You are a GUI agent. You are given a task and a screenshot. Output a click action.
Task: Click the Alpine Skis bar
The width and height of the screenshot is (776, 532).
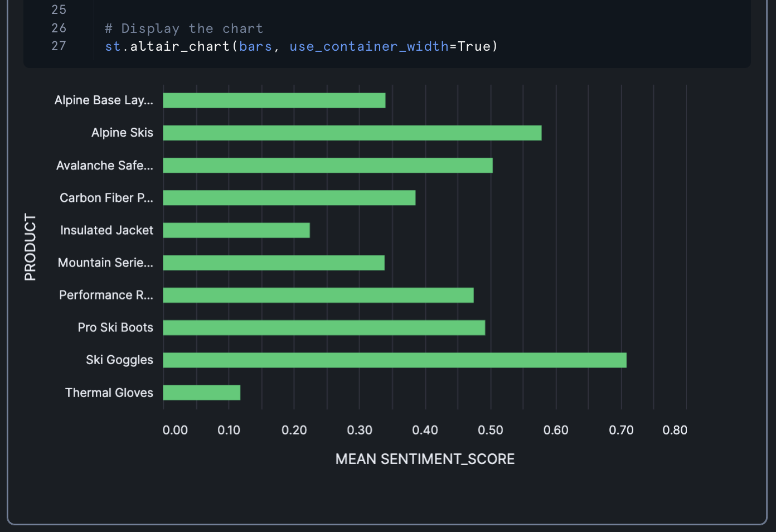[352, 133]
